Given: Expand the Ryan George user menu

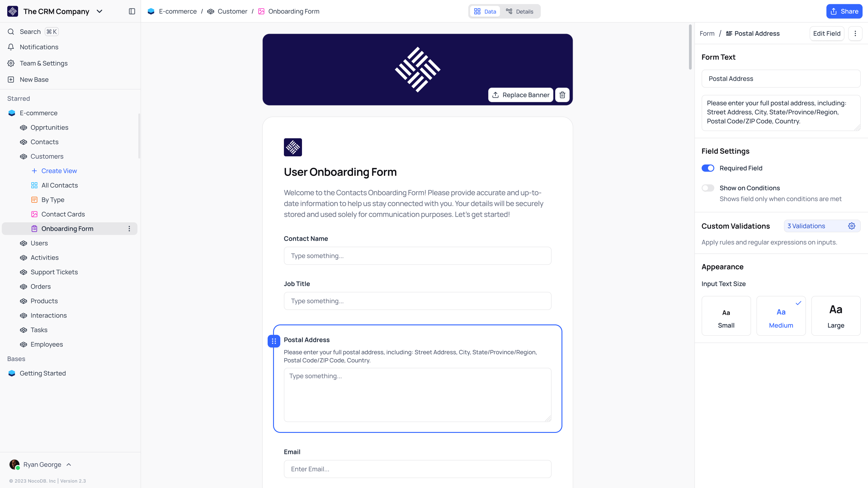Looking at the screenshot, I should pos(69,465).
